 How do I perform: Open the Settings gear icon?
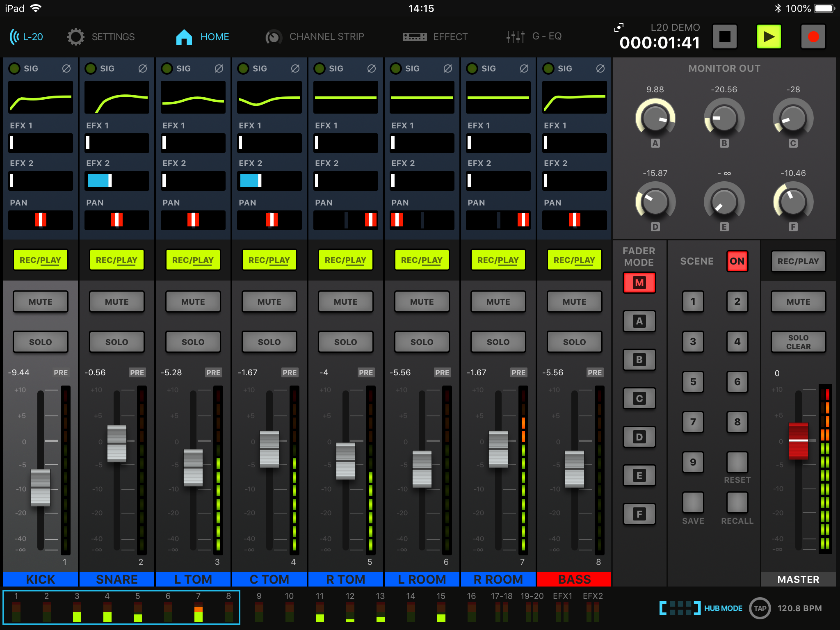(x=76, y=37)
